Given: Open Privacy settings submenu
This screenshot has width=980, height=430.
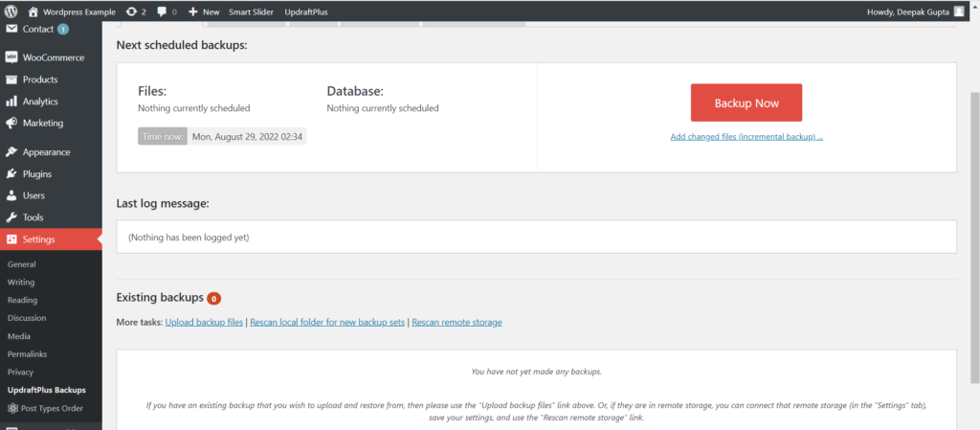Looking at the screenshot, I should (x=21, y=373).
